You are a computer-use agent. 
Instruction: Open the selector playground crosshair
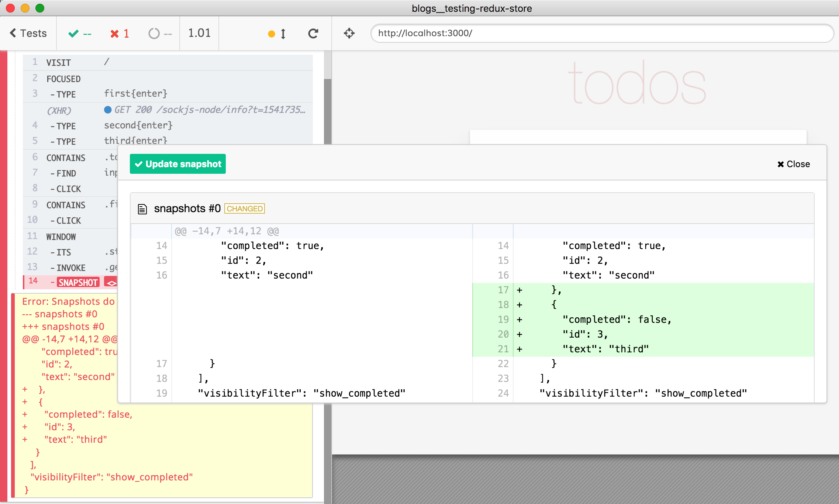coord(349,34)
